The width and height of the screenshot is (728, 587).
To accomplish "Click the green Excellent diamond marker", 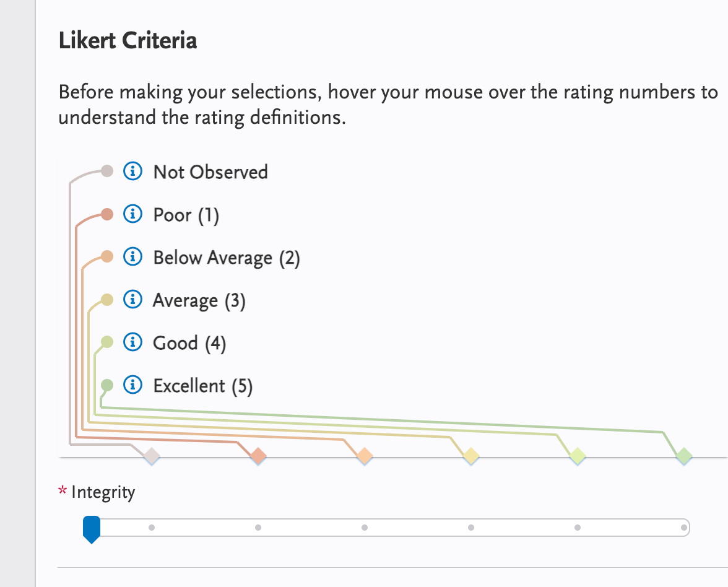I will 684,456.
